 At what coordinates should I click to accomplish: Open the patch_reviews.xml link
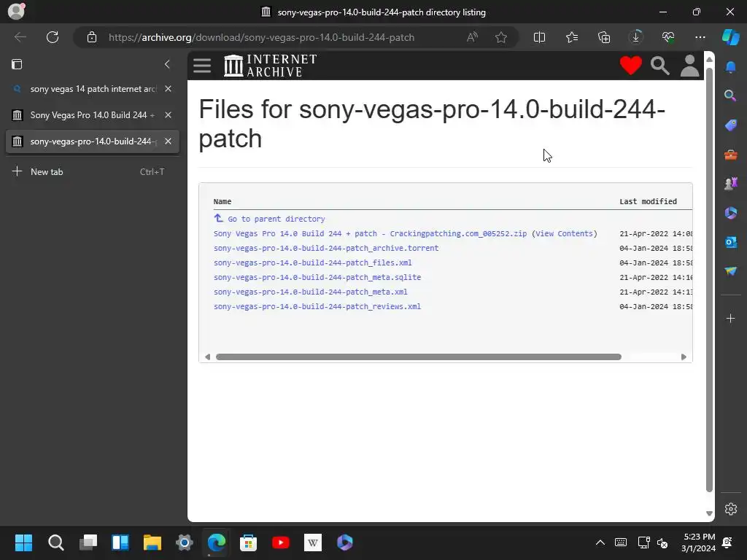coord(317,306)
